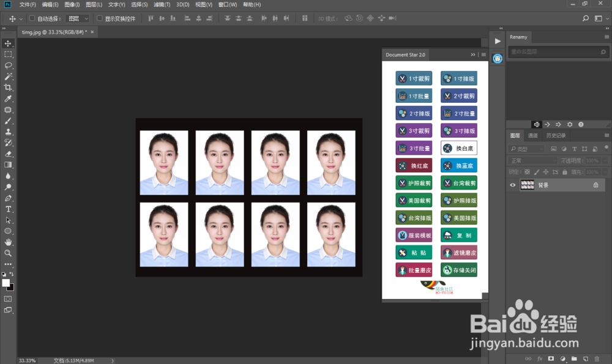Select the Move tool

coord(8,43)
